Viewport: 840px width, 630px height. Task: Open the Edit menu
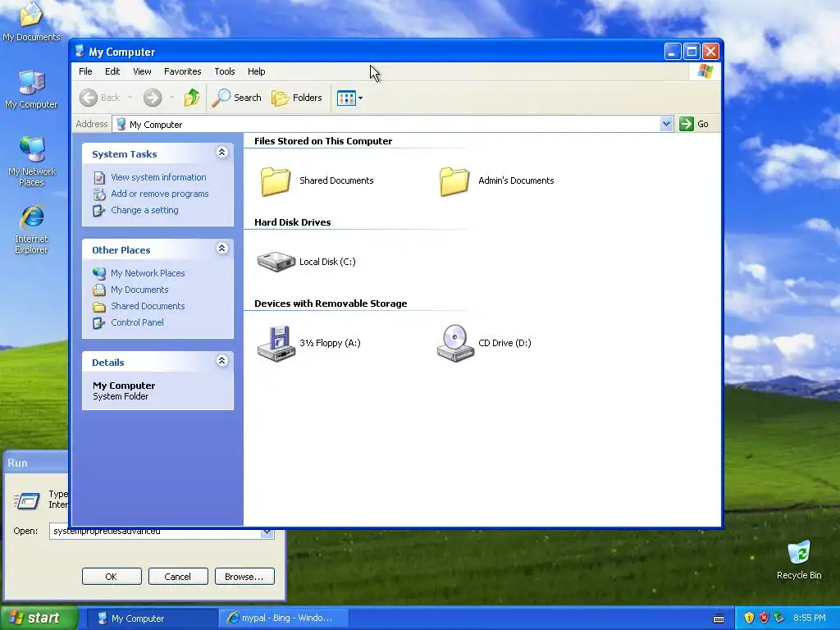(112, 71)
